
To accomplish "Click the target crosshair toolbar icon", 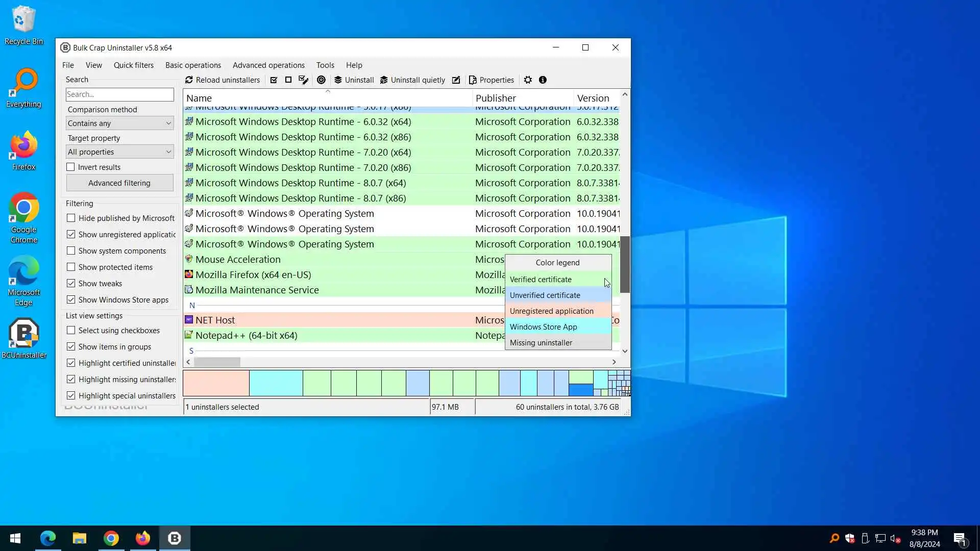I will tap(321, 80).
